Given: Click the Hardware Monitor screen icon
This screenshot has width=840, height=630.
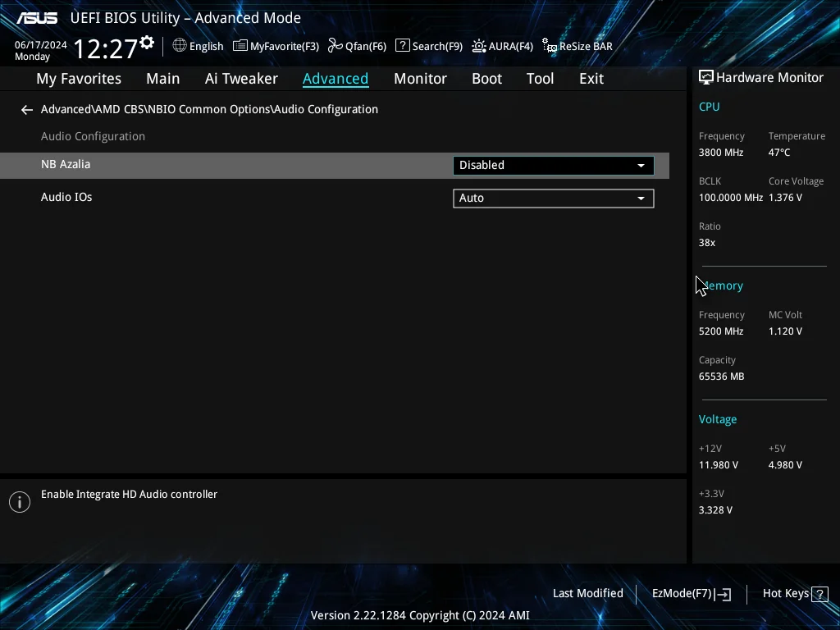Looking at the screenshot, I should click(706, 78).
